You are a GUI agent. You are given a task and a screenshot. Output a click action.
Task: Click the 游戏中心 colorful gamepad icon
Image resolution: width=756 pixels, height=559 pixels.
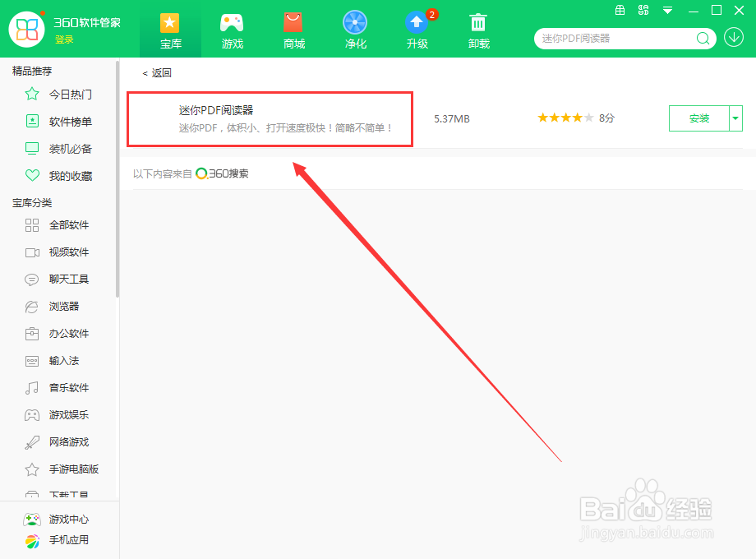click(x=32, y=520)
